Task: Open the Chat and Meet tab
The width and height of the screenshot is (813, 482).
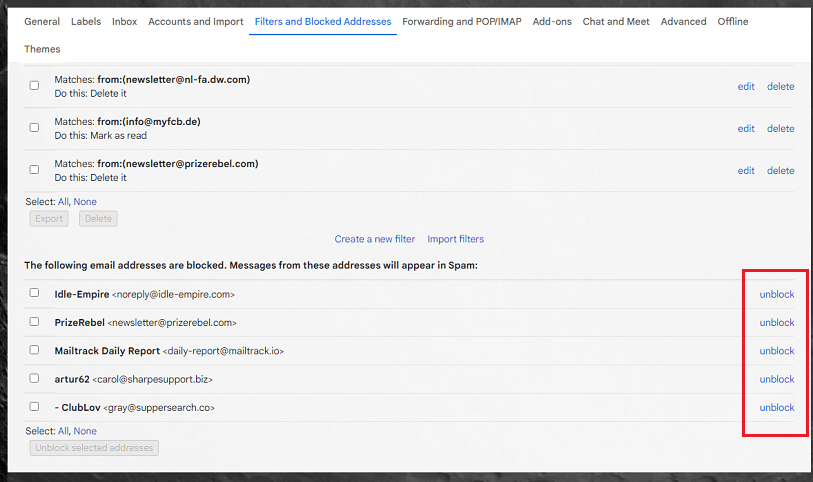Action: point(615,22)
